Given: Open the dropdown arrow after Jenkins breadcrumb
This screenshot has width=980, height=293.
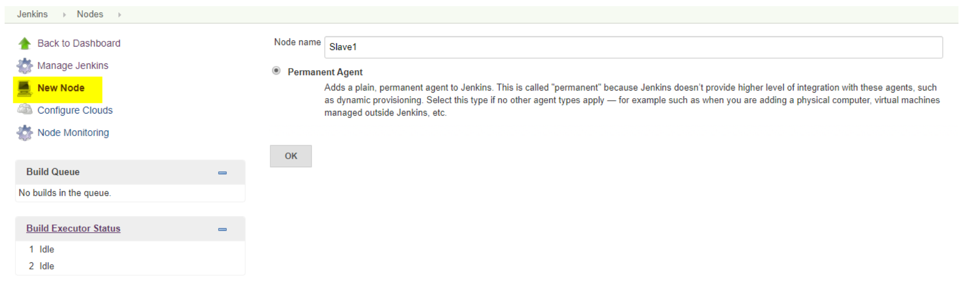Looking at the screenshot, I should click(x=64, y=15).
